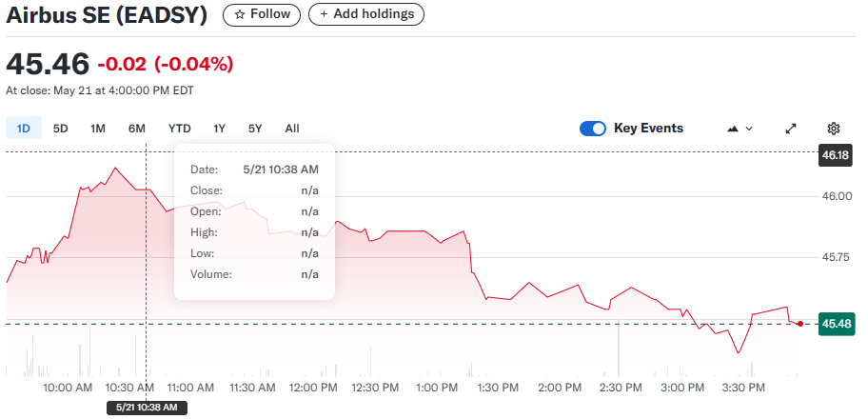This screenshot has height=419, width=868.
Task: Switch chart to 6M range
Action: (x=137, y=129)
